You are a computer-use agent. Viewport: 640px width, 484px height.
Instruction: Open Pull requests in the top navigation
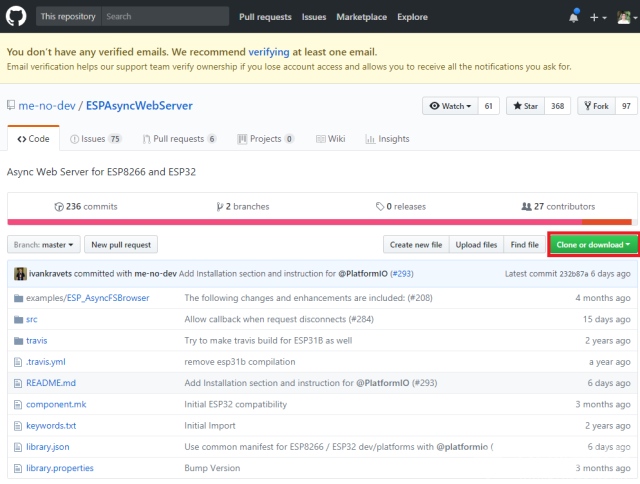(x=265, y=17)
